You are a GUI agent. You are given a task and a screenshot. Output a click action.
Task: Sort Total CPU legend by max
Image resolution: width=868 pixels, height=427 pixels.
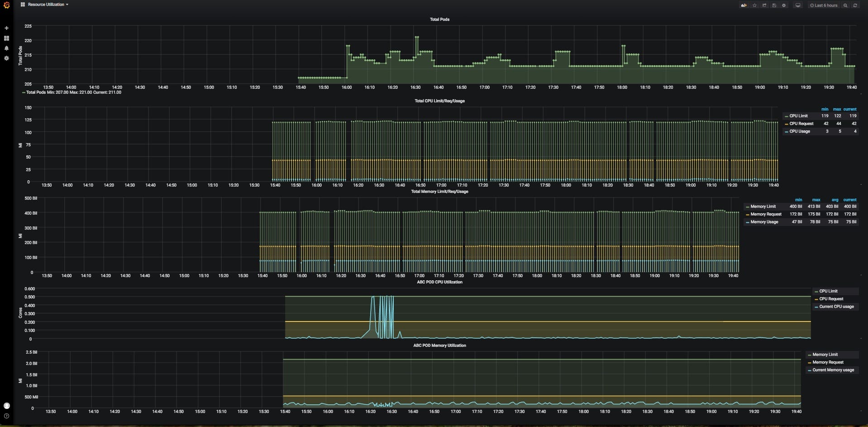tap(837, 109)
